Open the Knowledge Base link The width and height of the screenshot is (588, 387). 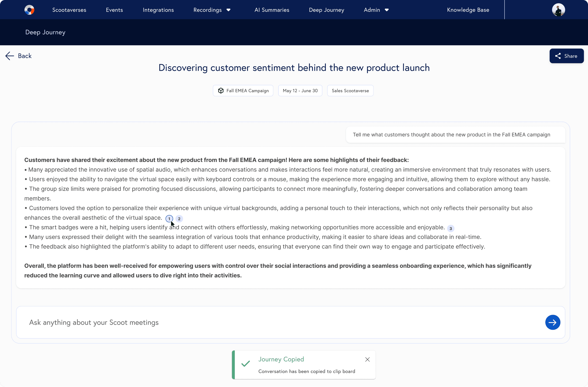coord(468,10)
